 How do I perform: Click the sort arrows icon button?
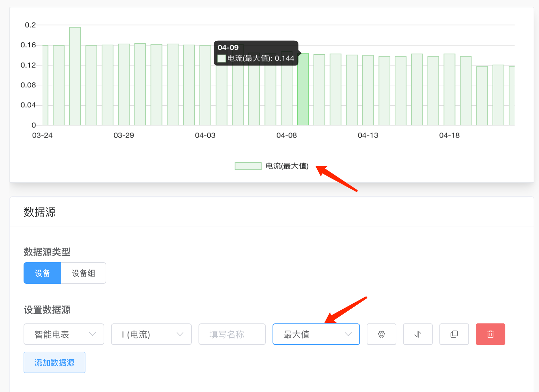coord(418,334)
